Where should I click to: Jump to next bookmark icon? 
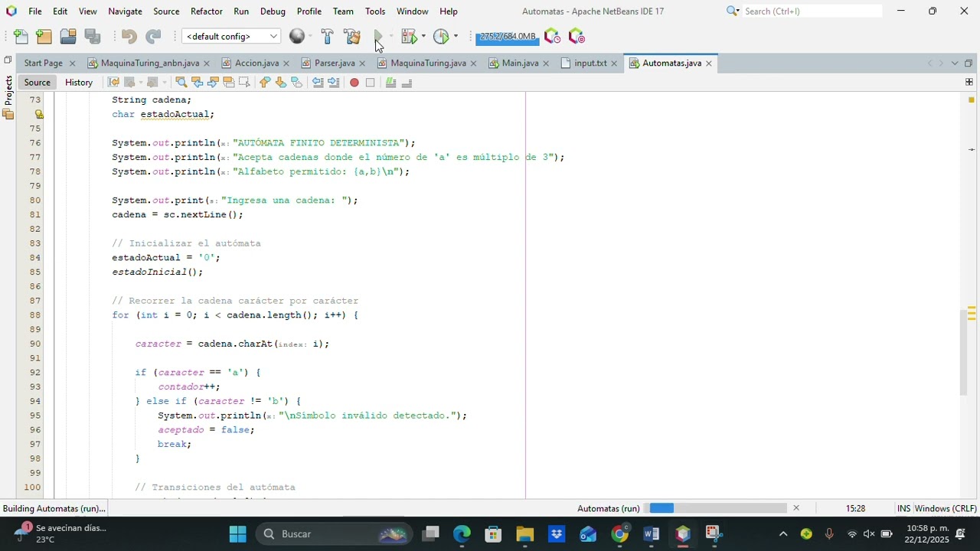[x=281, y=82]
